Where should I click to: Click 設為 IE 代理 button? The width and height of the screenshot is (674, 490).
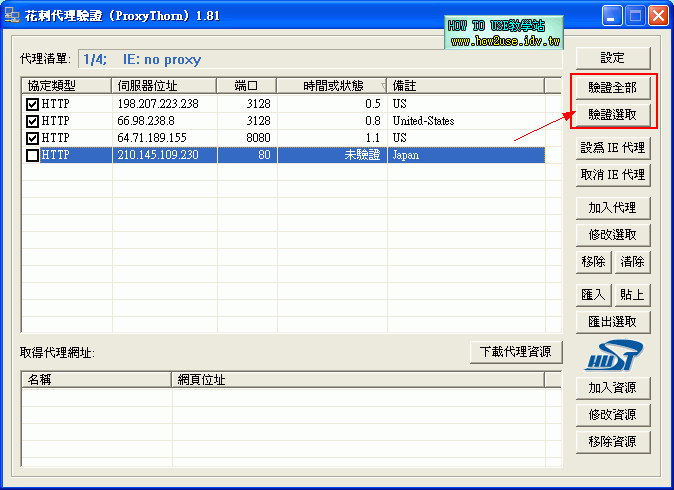tap(613, 148)
